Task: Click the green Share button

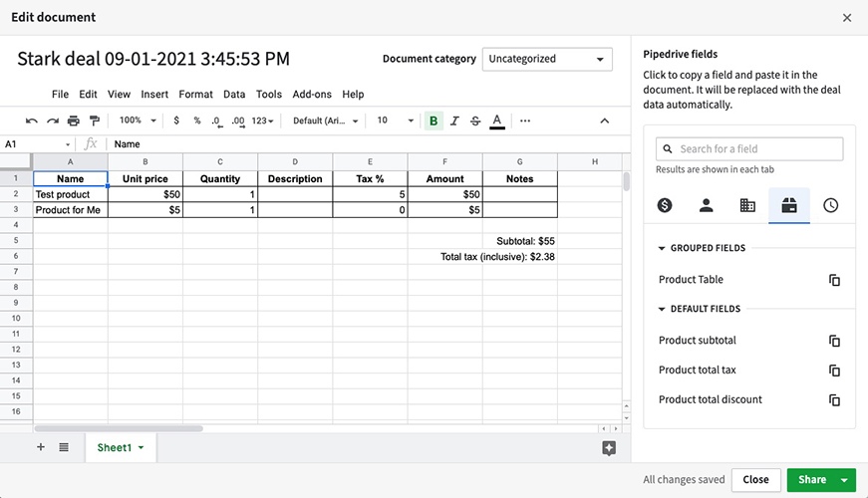Action: (811, 480)
